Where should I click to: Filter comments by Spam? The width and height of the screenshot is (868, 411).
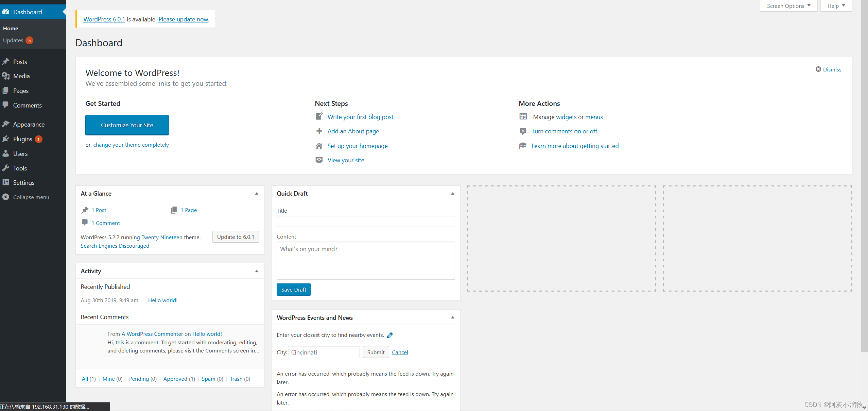click(208, 379)
